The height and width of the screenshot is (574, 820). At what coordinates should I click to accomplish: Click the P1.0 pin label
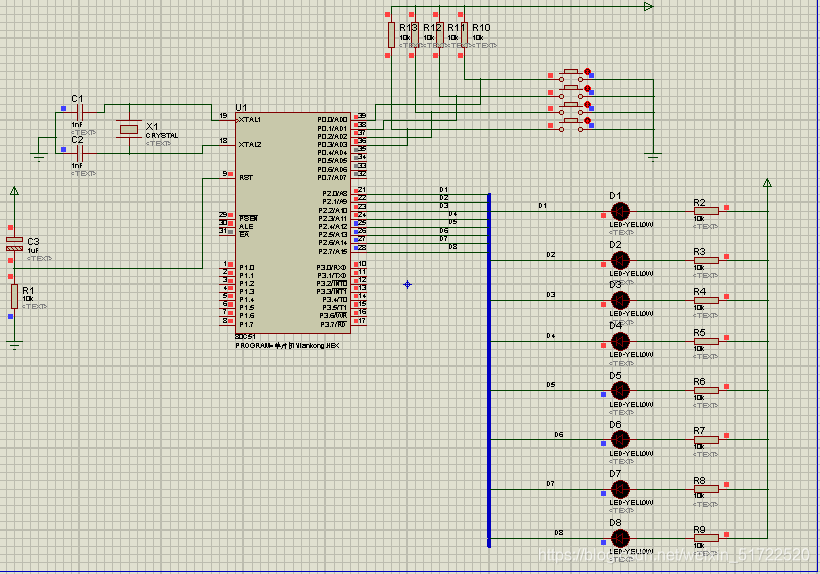(247, 268)
